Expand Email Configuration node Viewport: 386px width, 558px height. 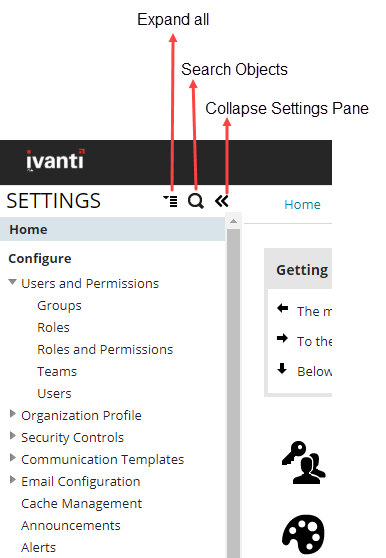point(13,480)
